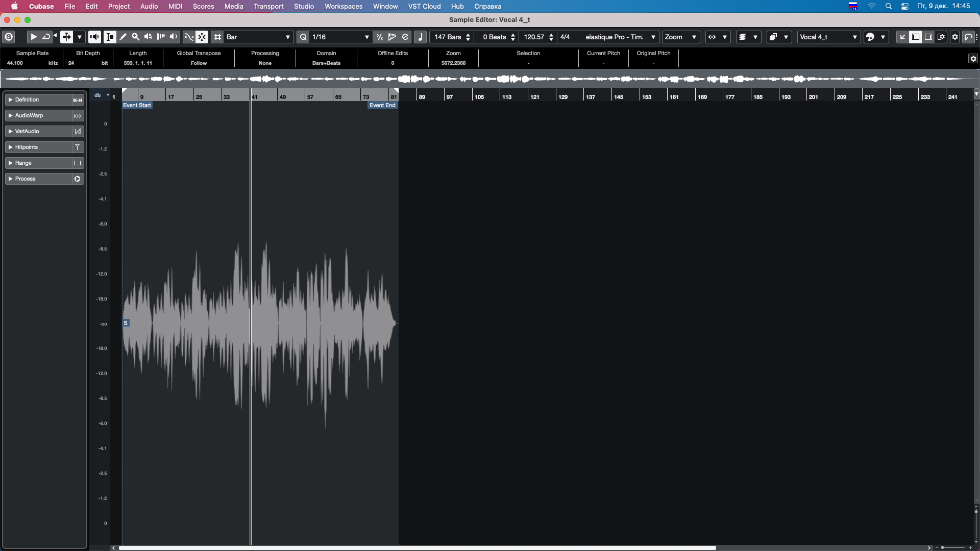The image size is (980, 551).
Task: Toggle Soft Quantize on/off
Action: coord(379,37)
